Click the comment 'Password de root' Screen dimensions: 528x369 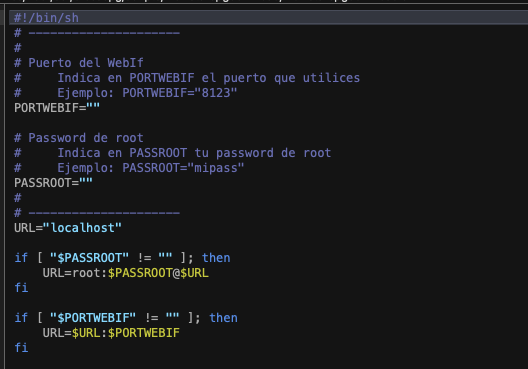click(x=86, y=138)
